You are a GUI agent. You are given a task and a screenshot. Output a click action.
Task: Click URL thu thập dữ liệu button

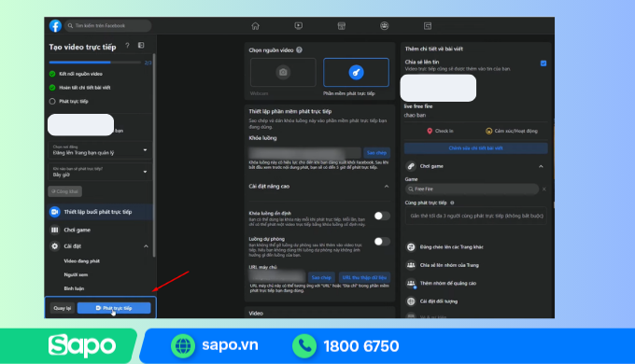(364, 277)
